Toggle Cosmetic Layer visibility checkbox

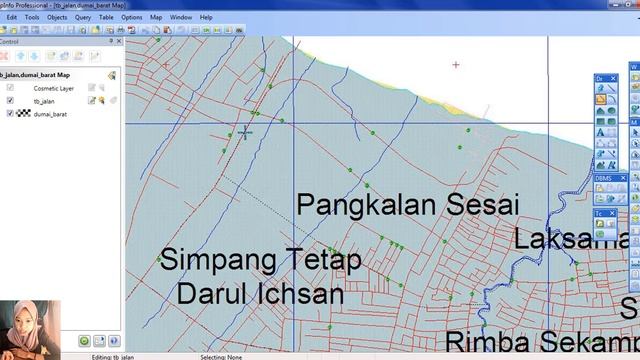click(10, 88)
